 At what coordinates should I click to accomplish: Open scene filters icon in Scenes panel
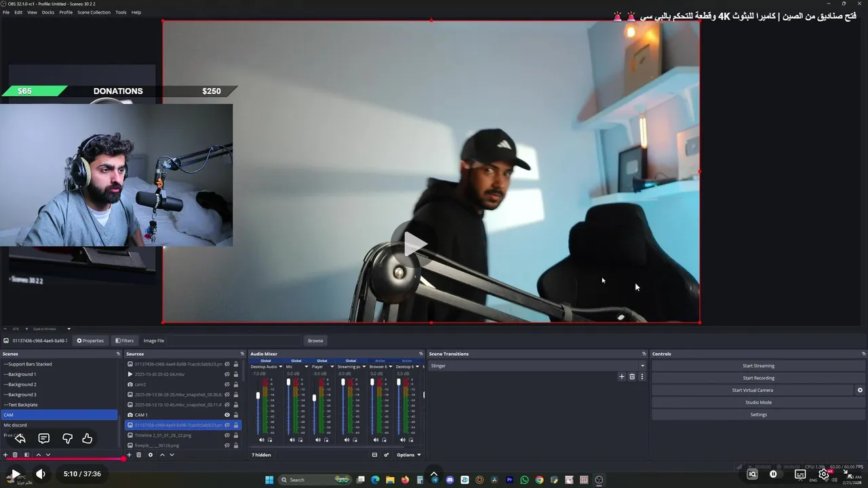(x=26, y=455)
